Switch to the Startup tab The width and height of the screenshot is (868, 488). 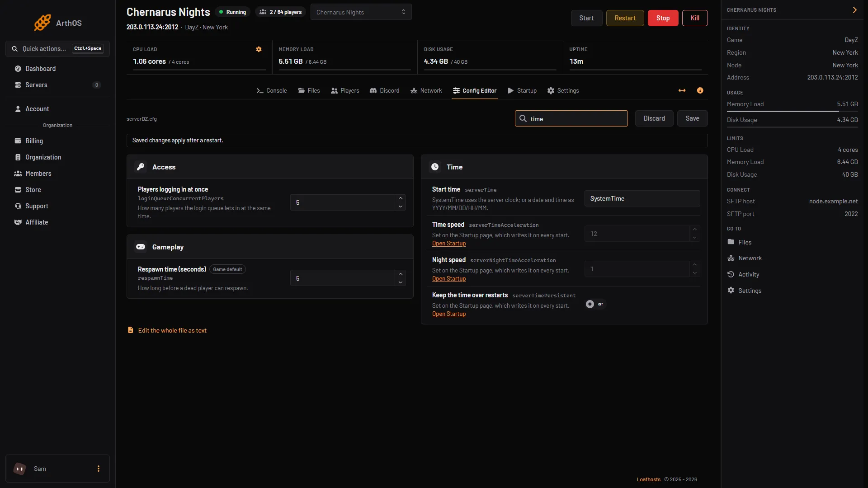[522, 91]
